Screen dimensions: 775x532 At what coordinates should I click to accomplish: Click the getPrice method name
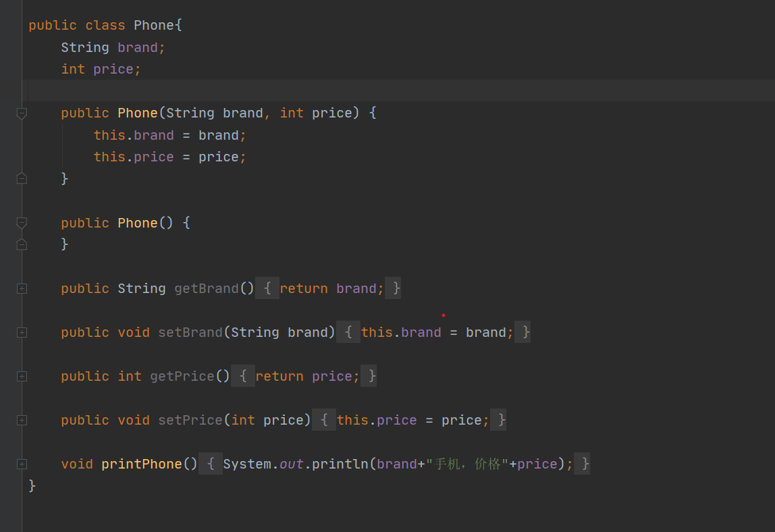click(182, 376)
